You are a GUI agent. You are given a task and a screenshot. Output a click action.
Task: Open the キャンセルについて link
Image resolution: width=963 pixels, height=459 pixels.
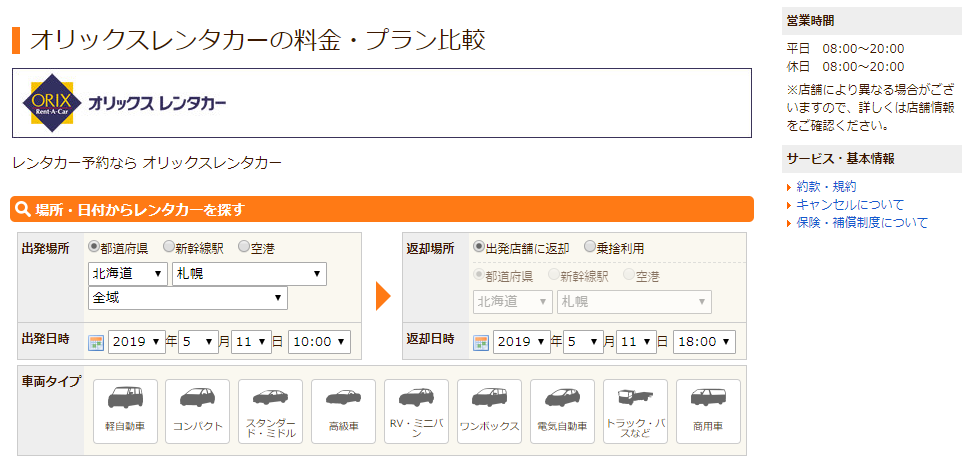pyautogui.click(x=850, y=204)
